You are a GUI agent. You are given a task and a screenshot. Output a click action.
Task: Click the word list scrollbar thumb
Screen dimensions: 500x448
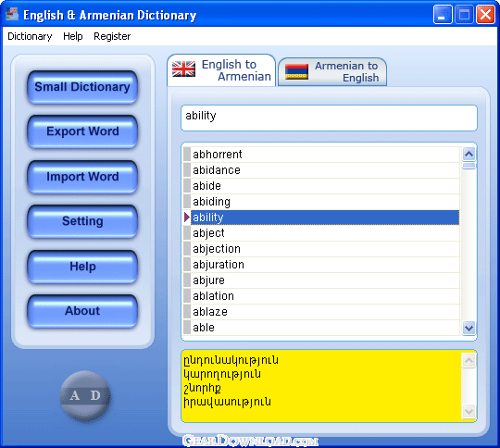pos(469,166)
